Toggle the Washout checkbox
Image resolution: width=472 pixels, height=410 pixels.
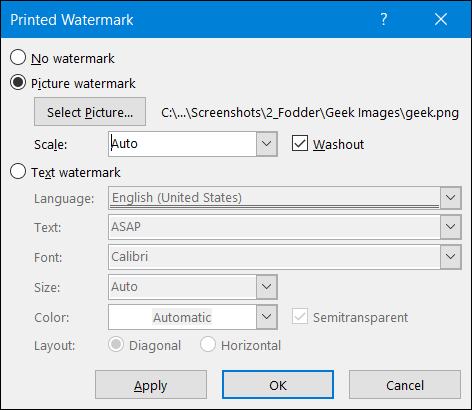[300, 144]
